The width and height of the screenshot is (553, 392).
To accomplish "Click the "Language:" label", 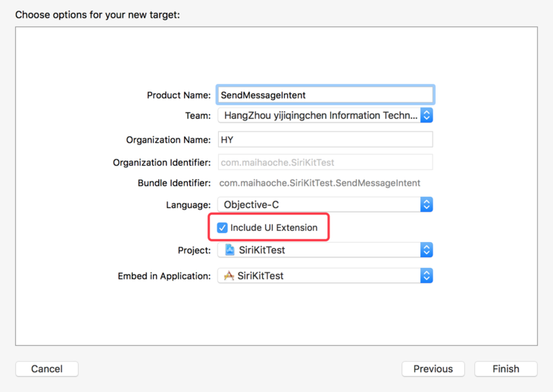I will coord(189,205).
